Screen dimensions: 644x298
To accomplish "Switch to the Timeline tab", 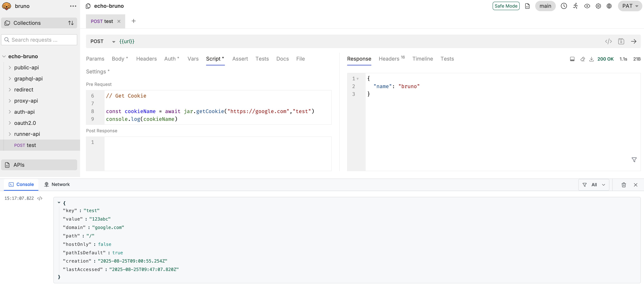I will (423, 59).
